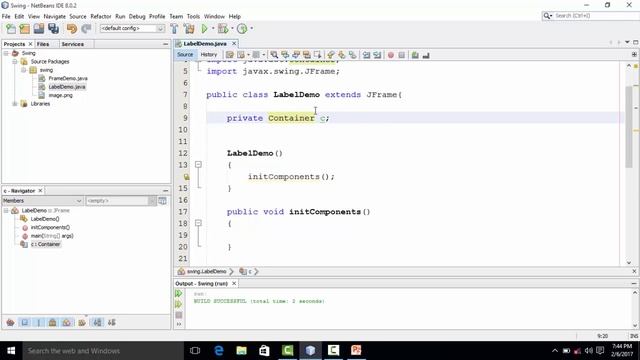Open the Refactor menu
This screenshot has width=640, height=360.
pyautogui.click(x=101, y=16)
